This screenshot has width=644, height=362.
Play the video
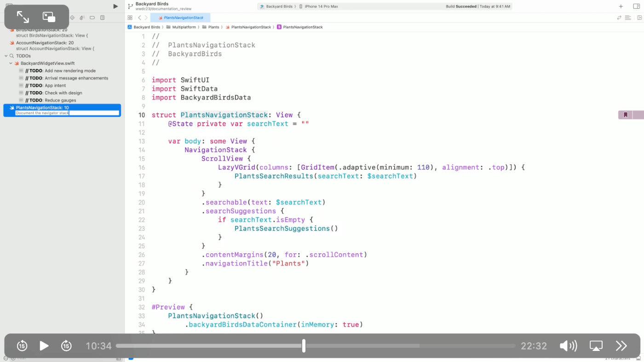(x=44, y=345)
